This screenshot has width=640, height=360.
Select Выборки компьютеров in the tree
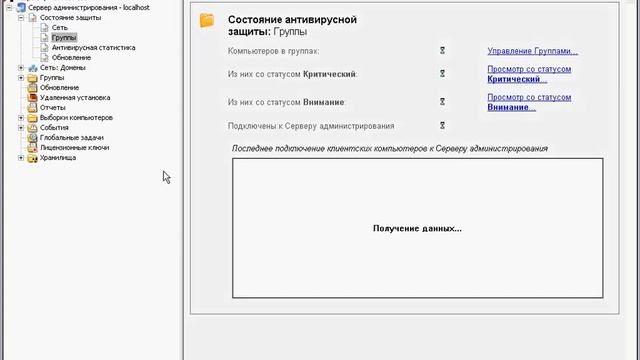[x=76, y=118]
